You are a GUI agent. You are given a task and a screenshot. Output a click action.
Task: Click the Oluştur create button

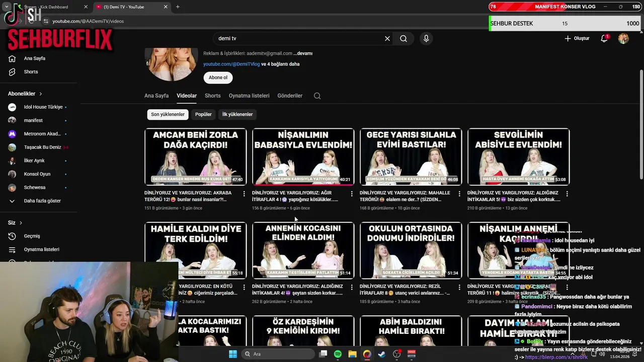click(577, 39)
